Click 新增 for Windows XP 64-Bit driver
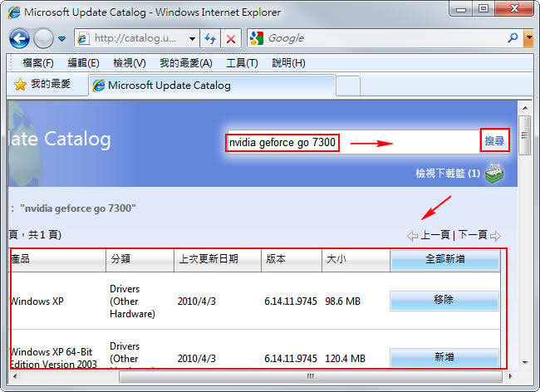The width and height of the screenshot is (540, 392). click(444, 358)
